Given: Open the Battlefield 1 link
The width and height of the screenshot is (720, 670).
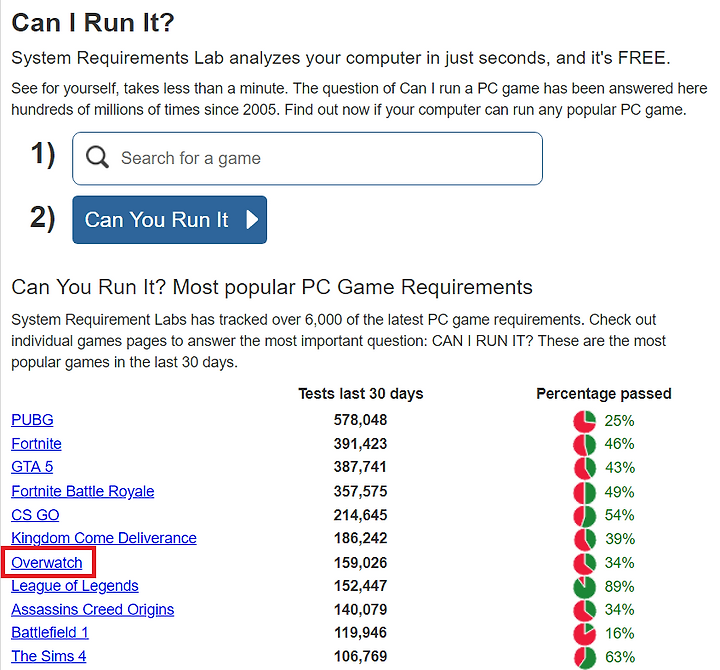Looking at the screenshot, I should [x=50, y=633].
